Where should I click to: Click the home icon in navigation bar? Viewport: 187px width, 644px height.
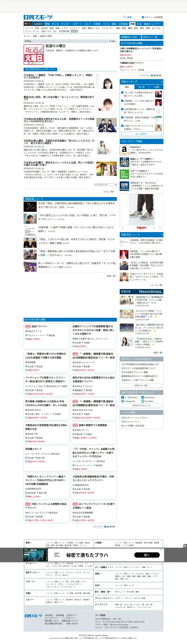pos(25,24)
